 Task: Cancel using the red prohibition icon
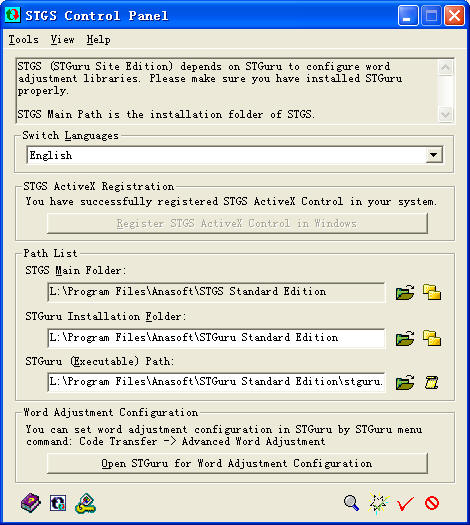tap(432, 503)
